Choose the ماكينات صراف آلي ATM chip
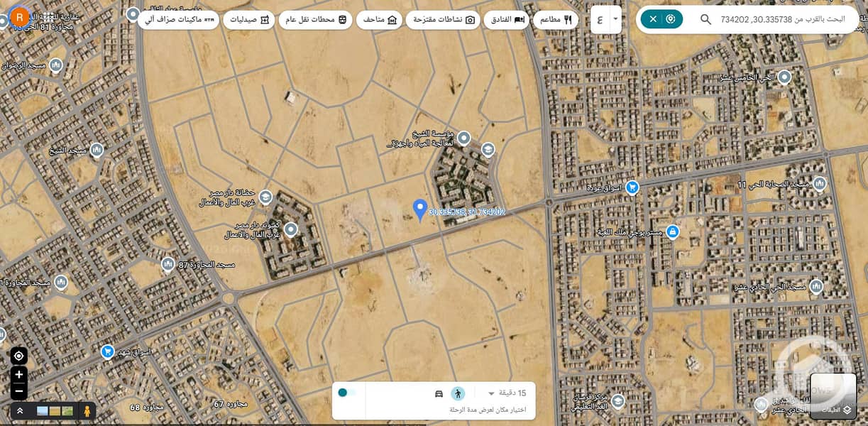The image size is (868, 426). 179,20
